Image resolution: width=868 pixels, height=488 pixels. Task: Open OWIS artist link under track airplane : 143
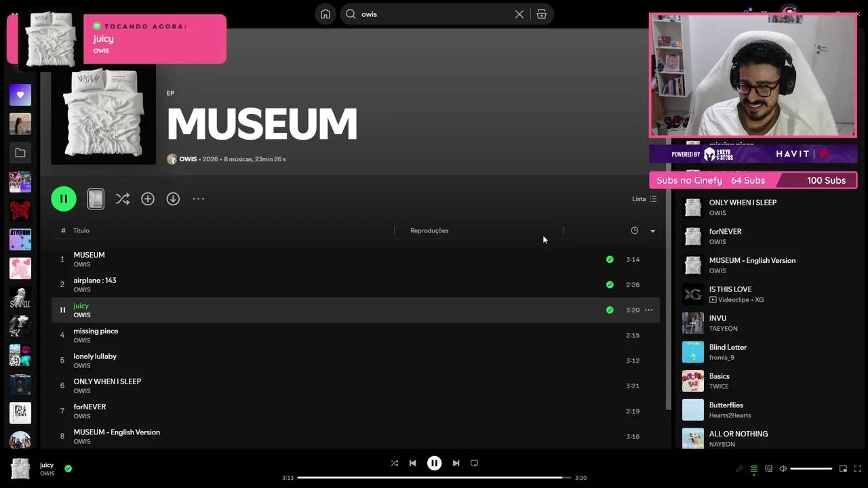pyautogui.click(x=82, y=289)
